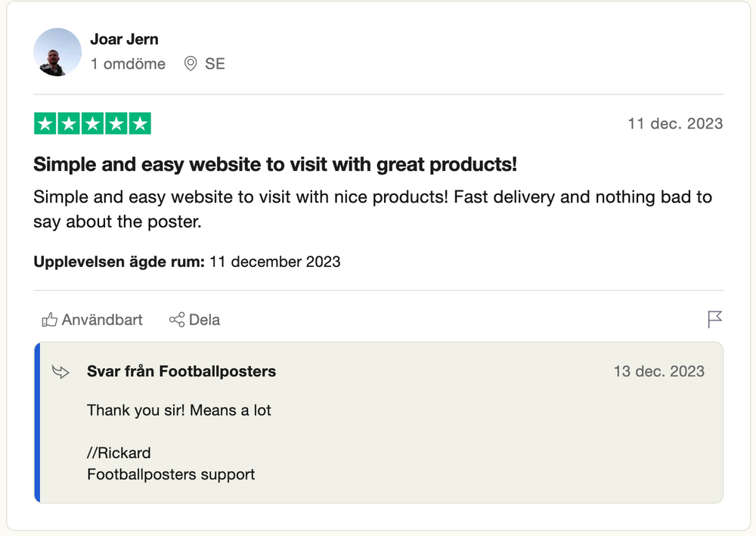Click the thumbs-up icon

[x=50, y=320]
